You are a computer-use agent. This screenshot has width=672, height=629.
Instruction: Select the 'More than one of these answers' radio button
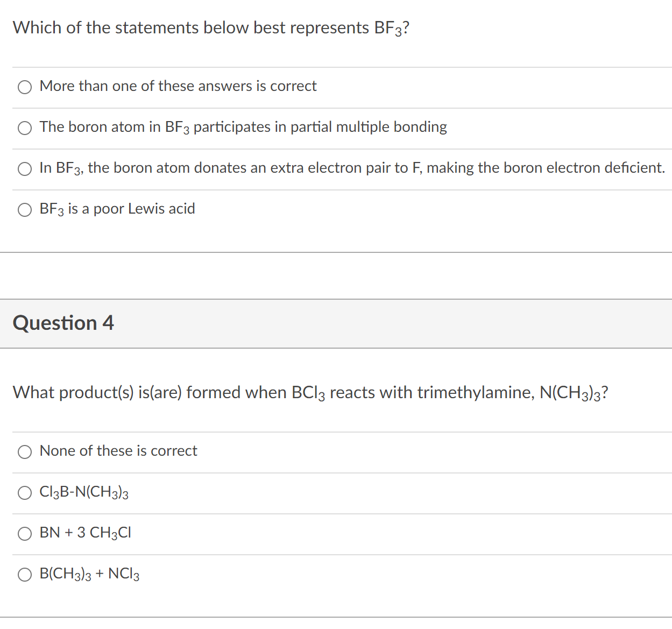25,87
